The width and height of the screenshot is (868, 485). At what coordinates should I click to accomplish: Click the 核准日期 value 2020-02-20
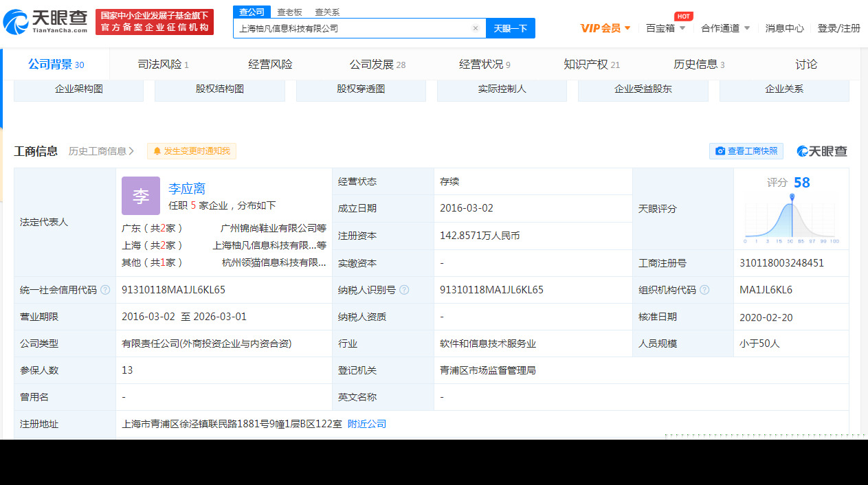766,317
